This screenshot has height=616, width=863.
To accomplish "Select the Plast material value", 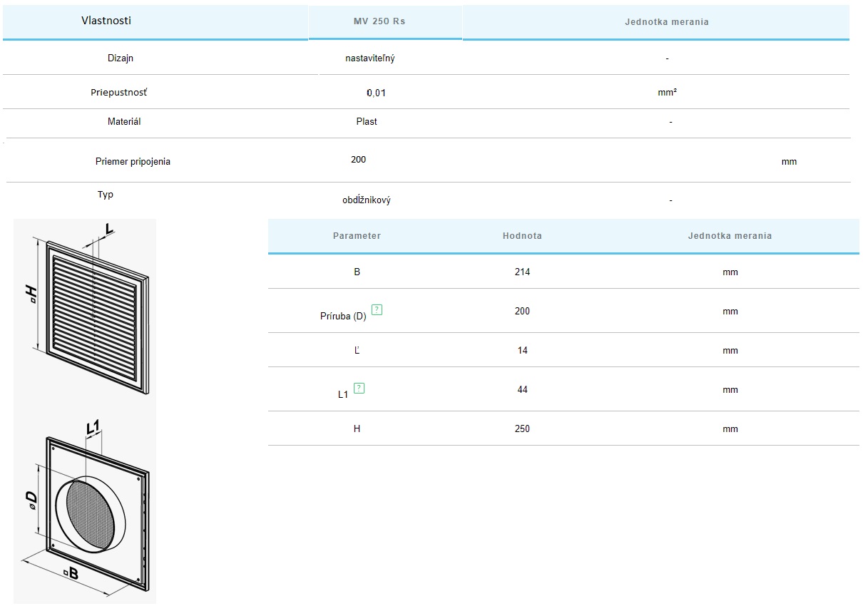I will (367, 122).
